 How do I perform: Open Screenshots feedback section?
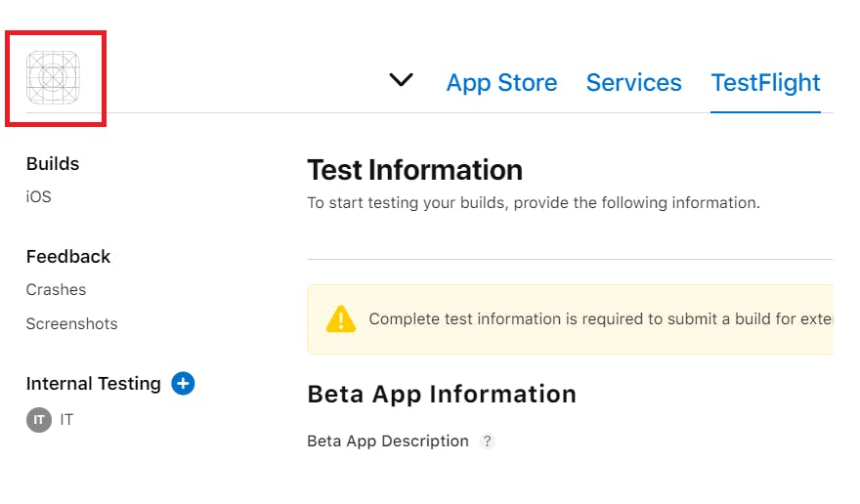coord(71,324)
